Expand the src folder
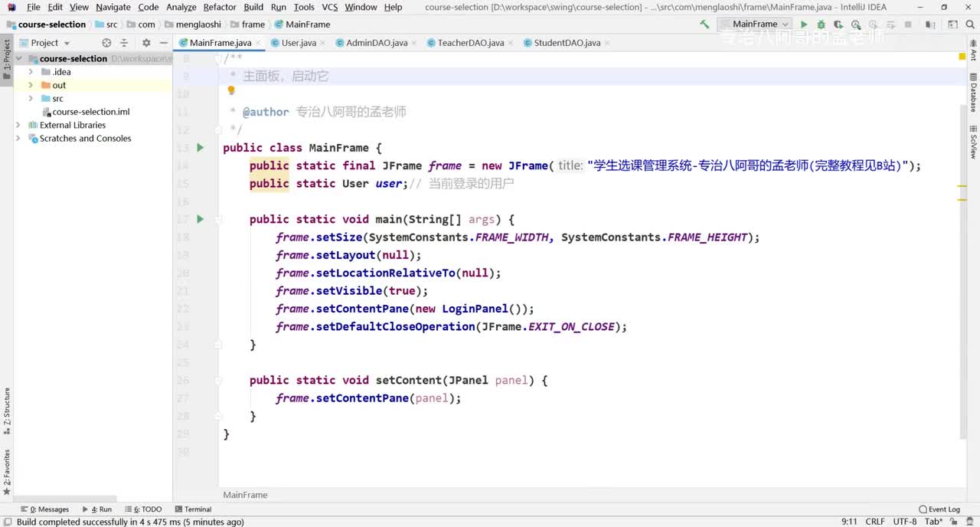 pyautogui.click(x=31, y=98)
